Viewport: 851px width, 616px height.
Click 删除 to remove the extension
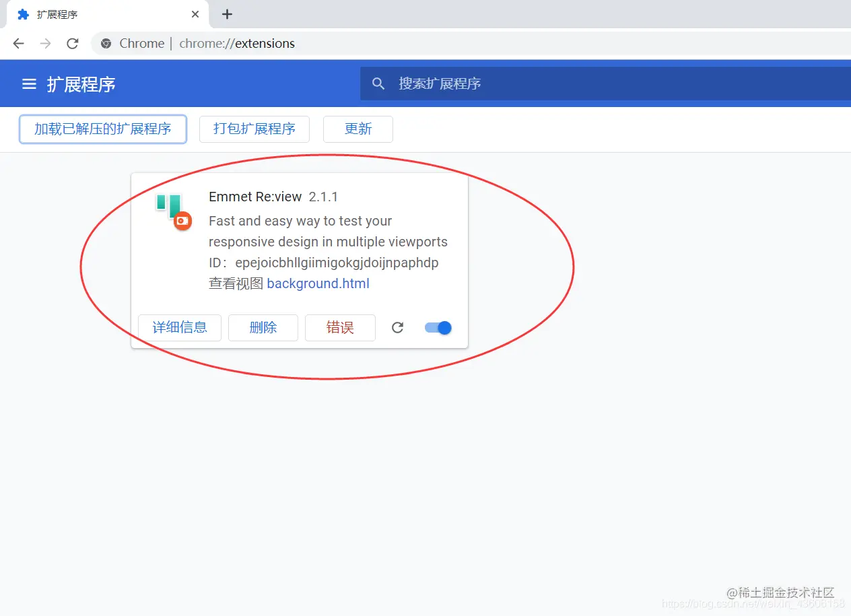click(263, 327)
